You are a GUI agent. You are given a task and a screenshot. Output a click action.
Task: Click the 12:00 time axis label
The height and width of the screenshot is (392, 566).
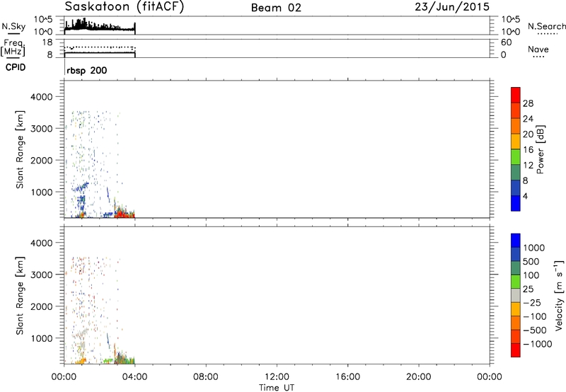(277, 377)
